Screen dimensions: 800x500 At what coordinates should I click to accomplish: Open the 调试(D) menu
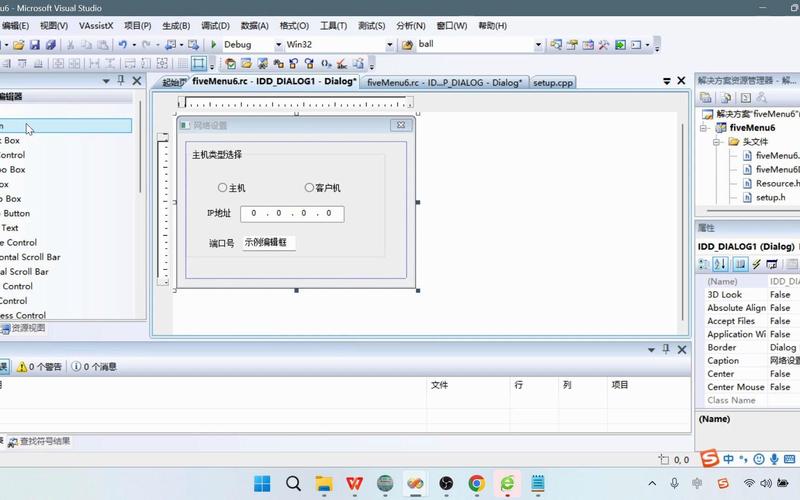pyautogui.click(x=215, y=26)
